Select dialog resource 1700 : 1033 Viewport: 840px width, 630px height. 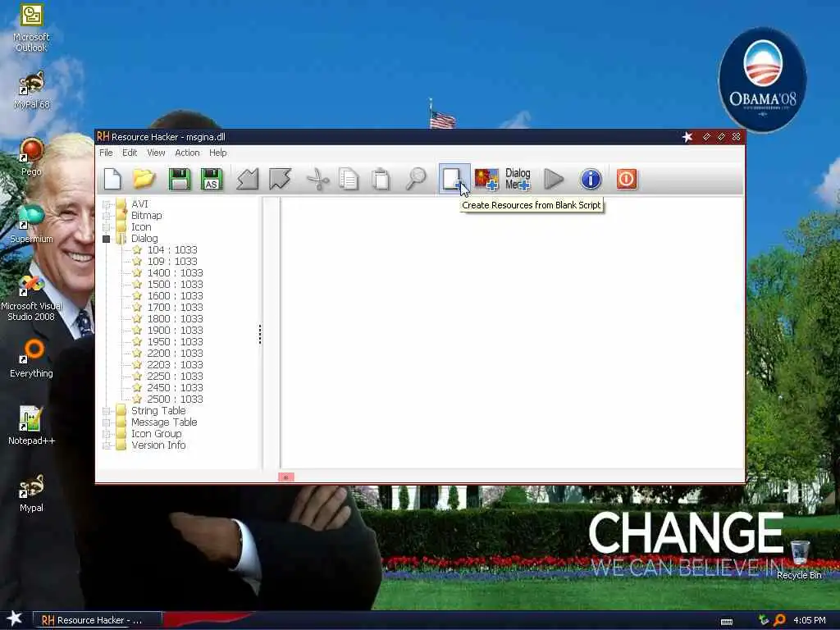point(175,308)
